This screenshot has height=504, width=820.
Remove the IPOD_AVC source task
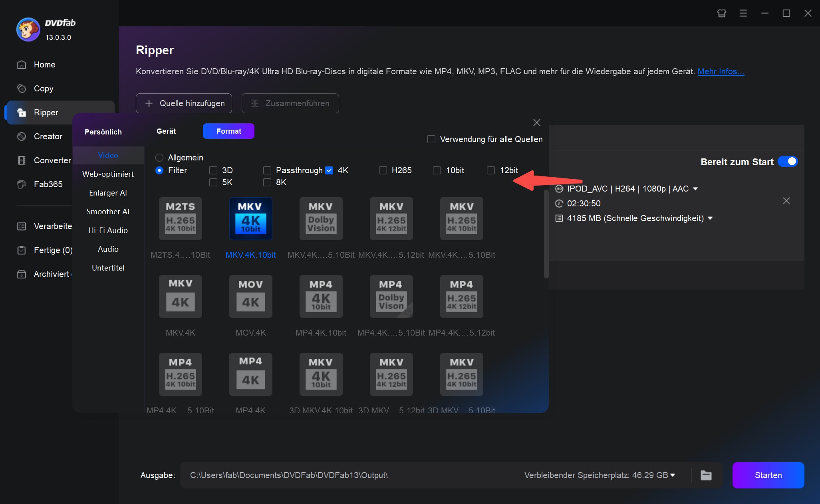(786, 201)
